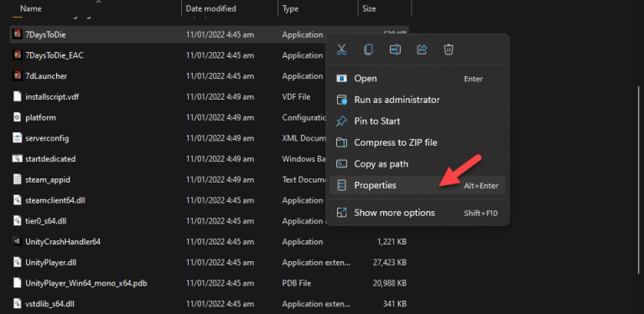Select the serverconfig file name
644x314 pixels.
[47, 138]
